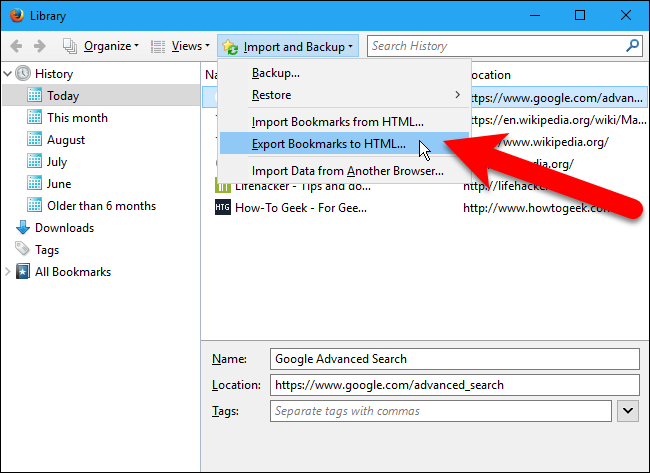Expand the All Bookmarks tree node
Image resolution: width=650 pixels, height=473 pixels.
(x=9, y=272)
